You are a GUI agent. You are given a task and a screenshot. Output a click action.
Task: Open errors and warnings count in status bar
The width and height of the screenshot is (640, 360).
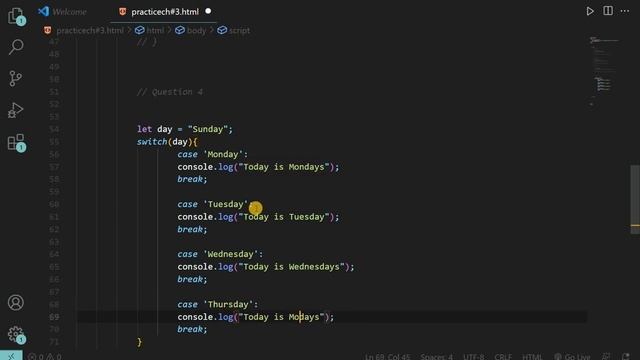click(45, 356)
